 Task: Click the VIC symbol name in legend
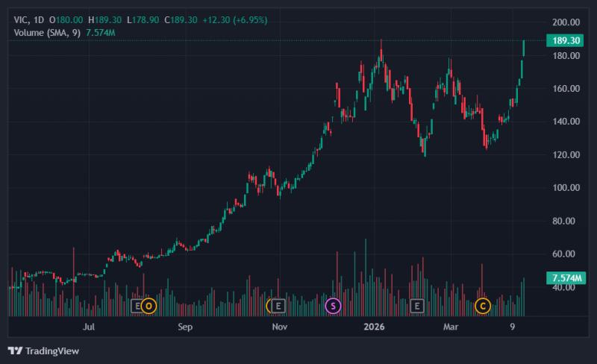click(x=20, y=20)
